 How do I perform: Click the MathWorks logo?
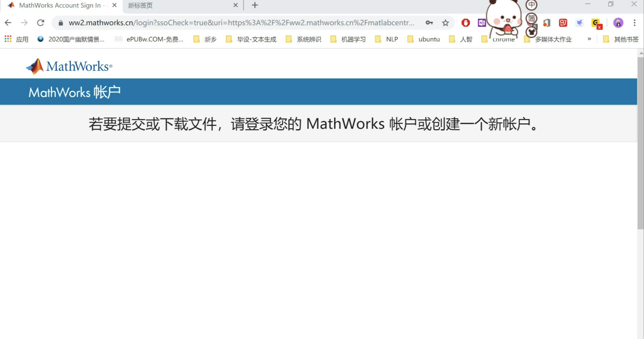69,66
